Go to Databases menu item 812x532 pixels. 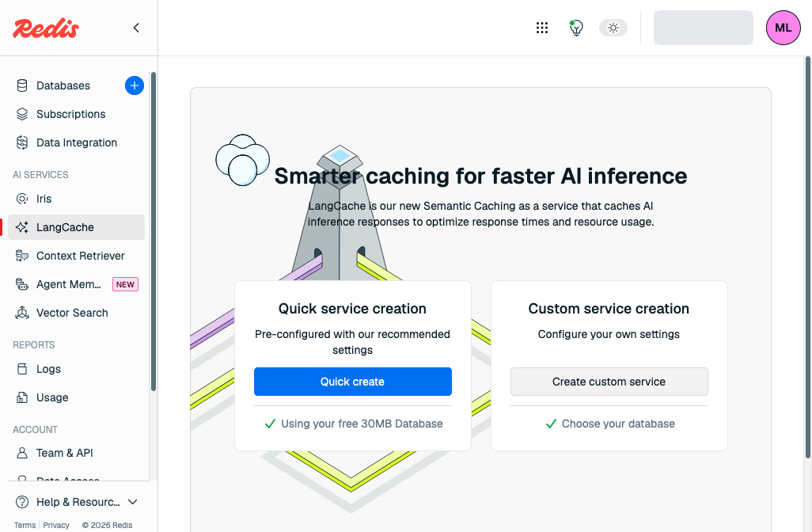[x=63, y=85]
